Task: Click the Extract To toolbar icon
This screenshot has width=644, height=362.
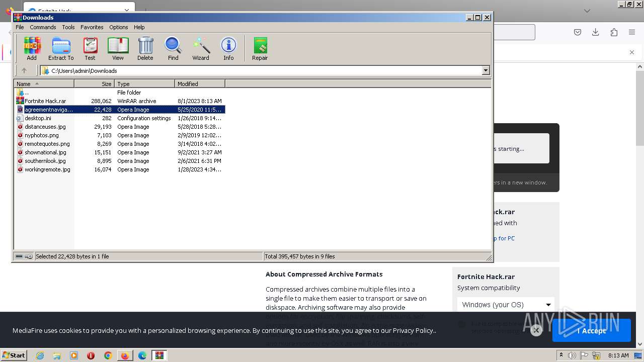Action: pyautogui.click(x=61, y=49)
